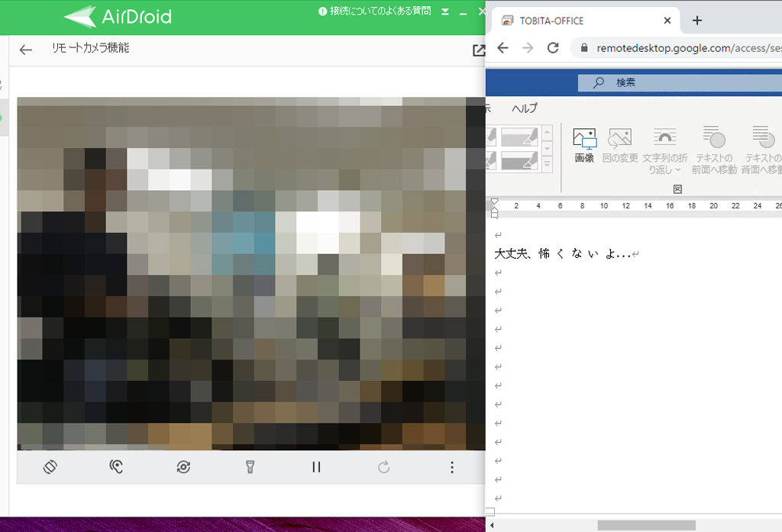Image resolution: width=782 pixels, height=532 pixels.
Task: Rotate the remote camera screen
Action: (x=51, y=467)
